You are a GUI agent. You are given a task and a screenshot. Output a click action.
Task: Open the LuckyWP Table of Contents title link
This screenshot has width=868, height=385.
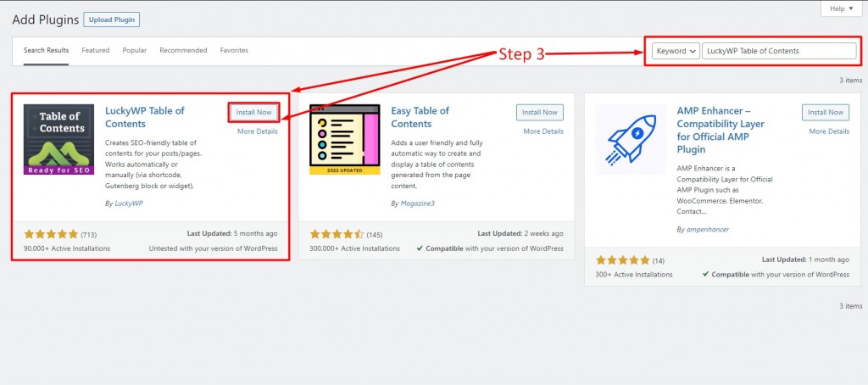coord(144,117)
